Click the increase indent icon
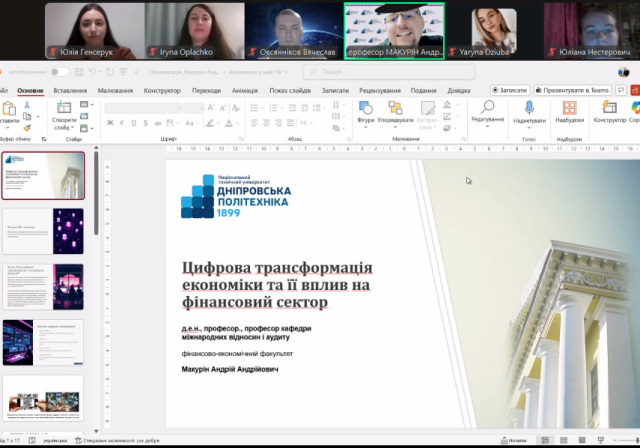 pyautogui.click(x=304, y=108)
